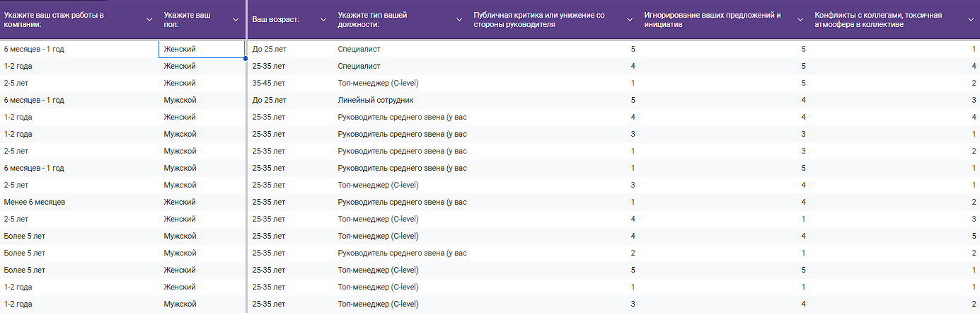Expand the 'Ваш возраст' column filter chevron
This screenshot has height=313, width=980.
[322, 20]
